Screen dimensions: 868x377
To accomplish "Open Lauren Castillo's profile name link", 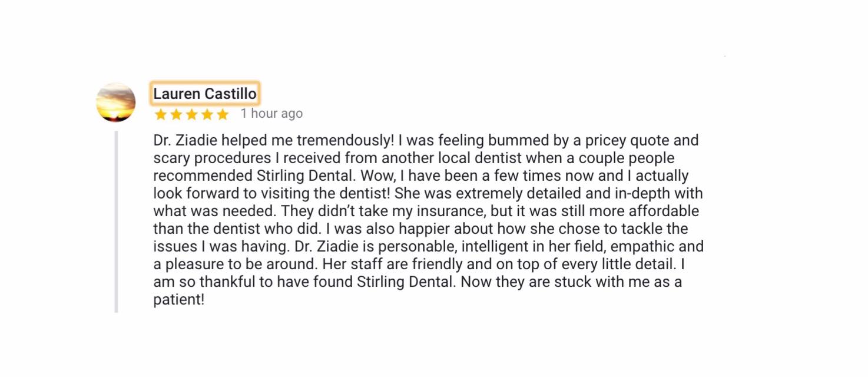I will click(204, 94).
